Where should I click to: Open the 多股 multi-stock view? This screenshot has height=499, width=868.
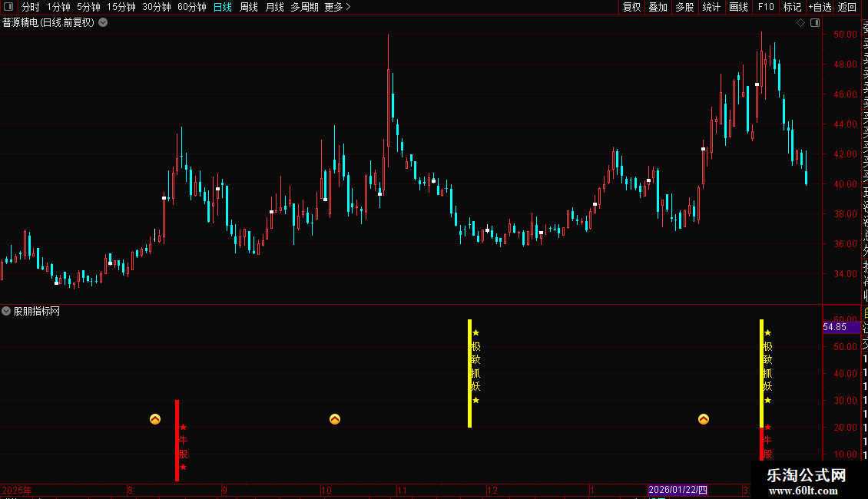(x=684, y=7)
